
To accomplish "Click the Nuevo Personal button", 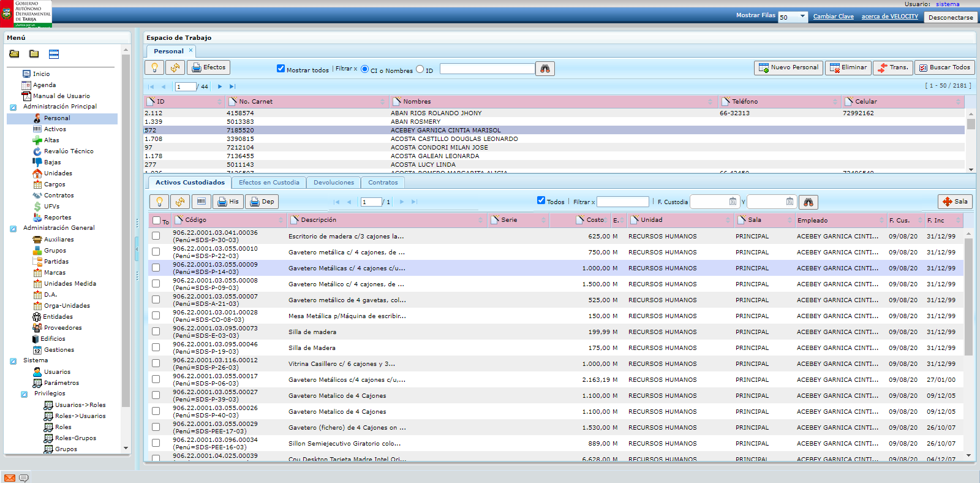I will pyautogui.click(x=788, y=67).
